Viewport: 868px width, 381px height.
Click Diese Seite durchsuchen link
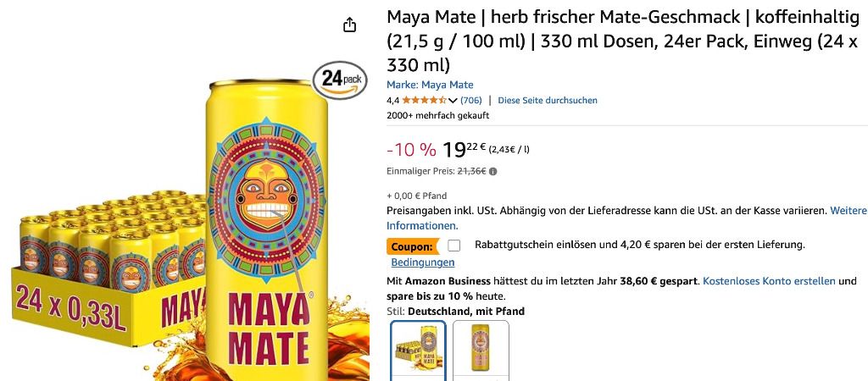(548, 100)
